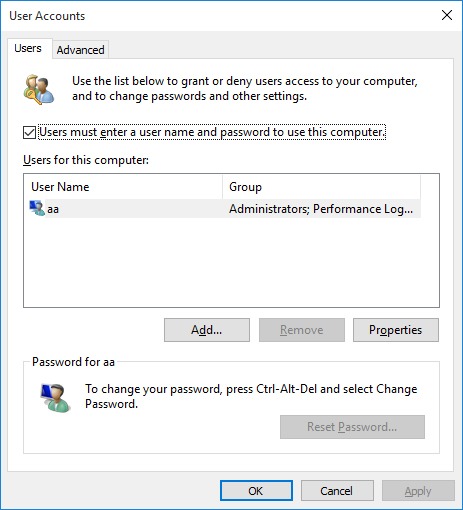The height and width of the screenshot is (510, 463).
Task: Click the user-with-monitor icon in password section
Action: [55, 398]
